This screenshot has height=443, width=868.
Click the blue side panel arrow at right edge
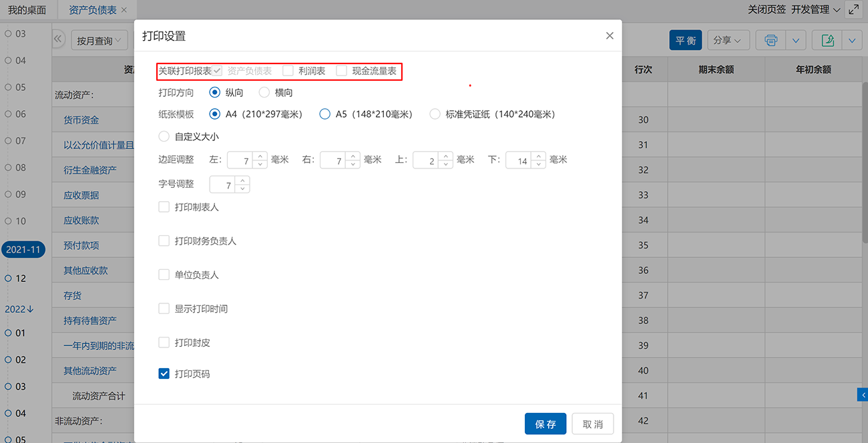point(863,396)
